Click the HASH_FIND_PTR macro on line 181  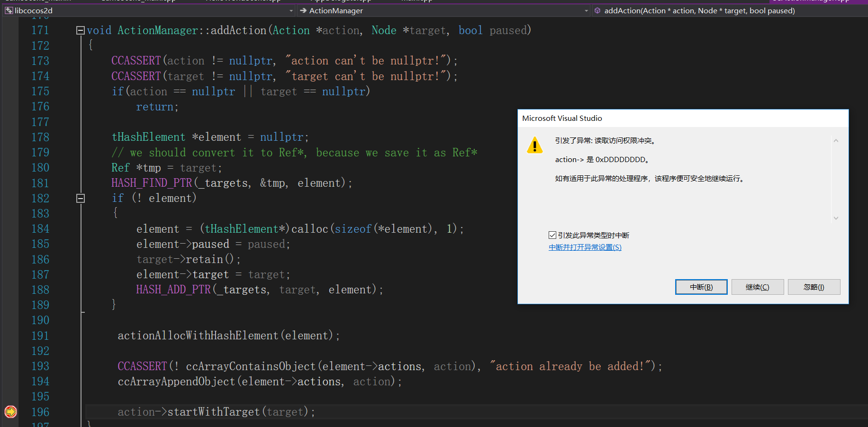tap(152, 183)
